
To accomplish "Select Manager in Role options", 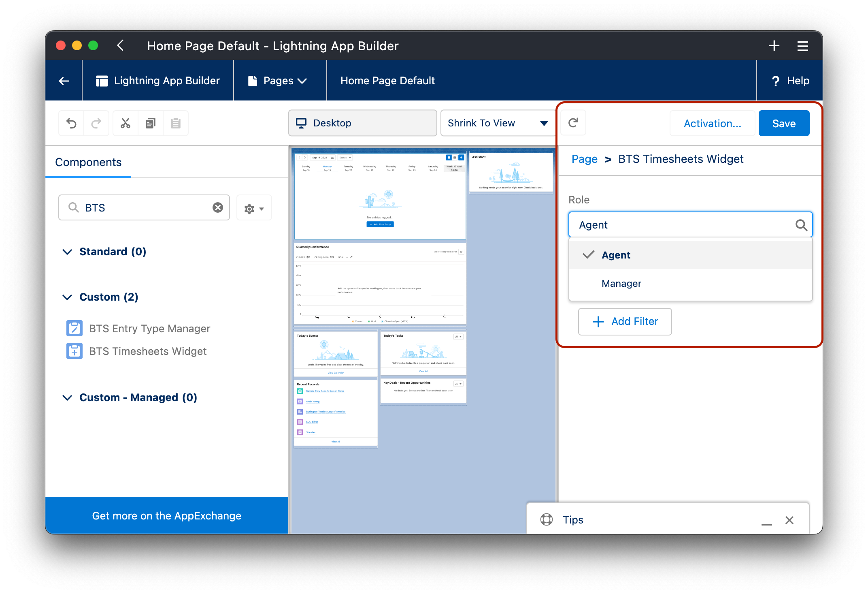I will click(690, 283).
